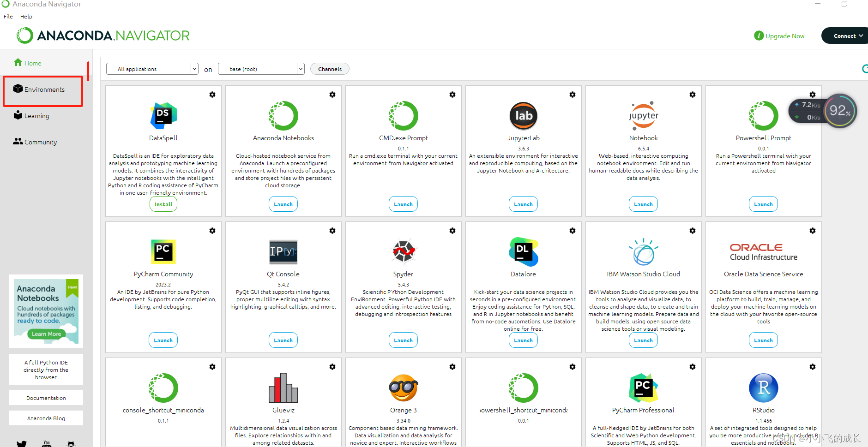Click the powershell_shortcut_miniconda icon
Image resolution: width=868 pixels, height=447 pixels.
tap(523, 387)
